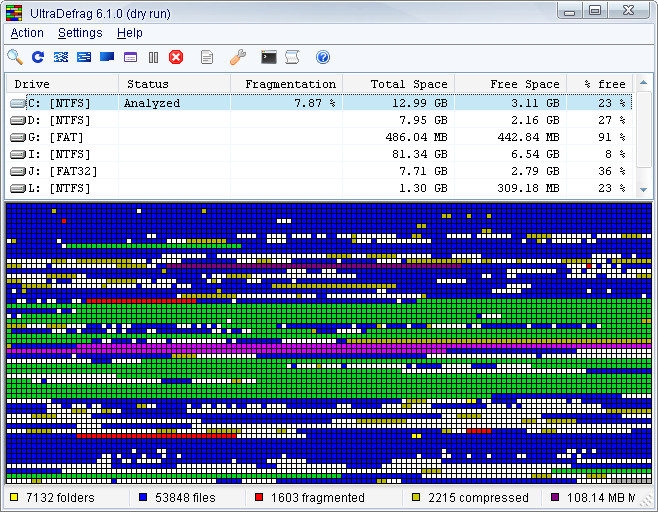Screen dimensions: 658x512
Task: Pause the job with pause icon
Action: pos(154,57)
